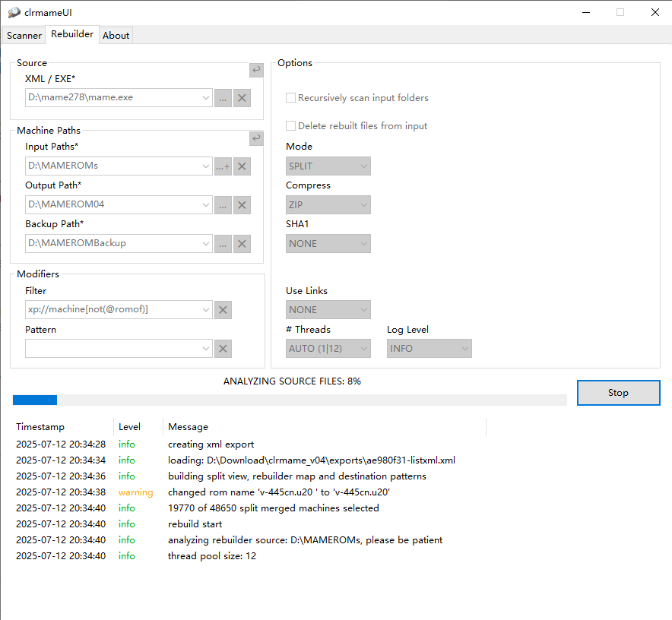Select the 'loading: D:\Download' log entry
Viewport: 672px width, 620px height.
[251, 460]
